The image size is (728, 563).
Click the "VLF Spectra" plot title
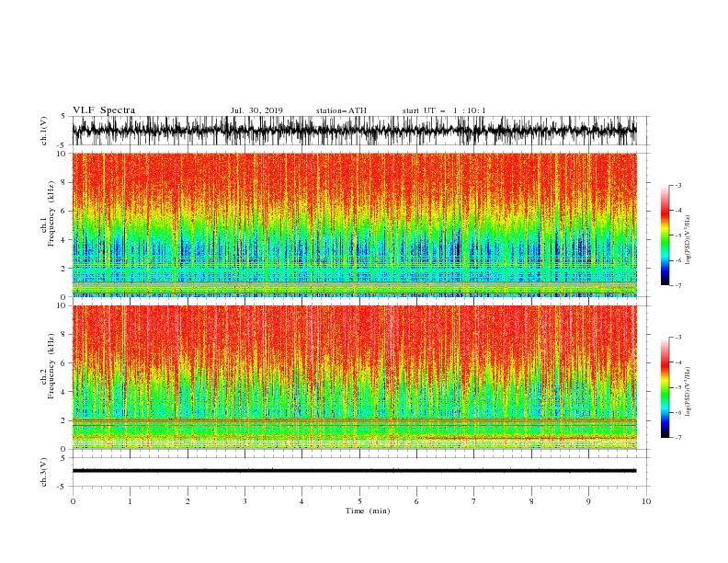[x=104, y=110]
